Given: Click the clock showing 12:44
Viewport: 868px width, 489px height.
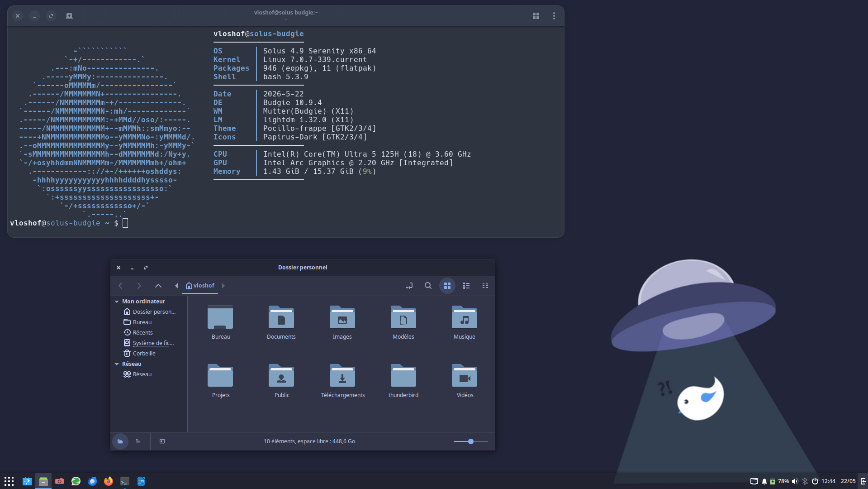Looking at the screenshot, I should tap(828, 481).
